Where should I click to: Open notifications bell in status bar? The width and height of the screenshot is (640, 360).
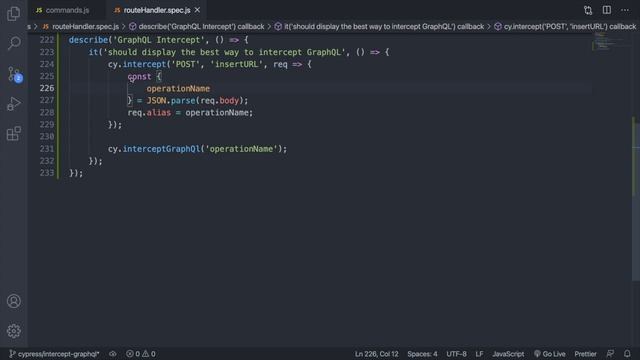[627, 354]
